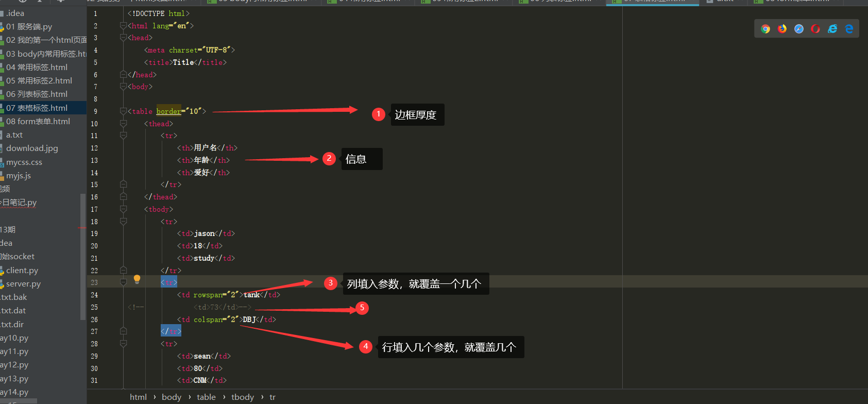This screenshot has width=868, height=404.
Task: Click the UTF-8 charset value on line 4
Action: [x=216, y=50]
